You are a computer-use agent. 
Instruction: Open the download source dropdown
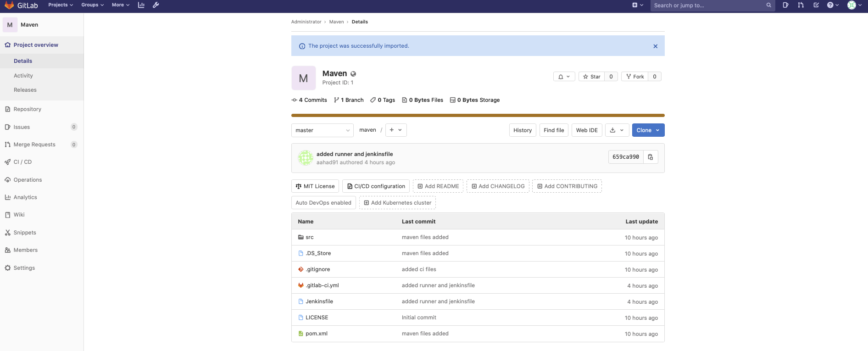617,130
